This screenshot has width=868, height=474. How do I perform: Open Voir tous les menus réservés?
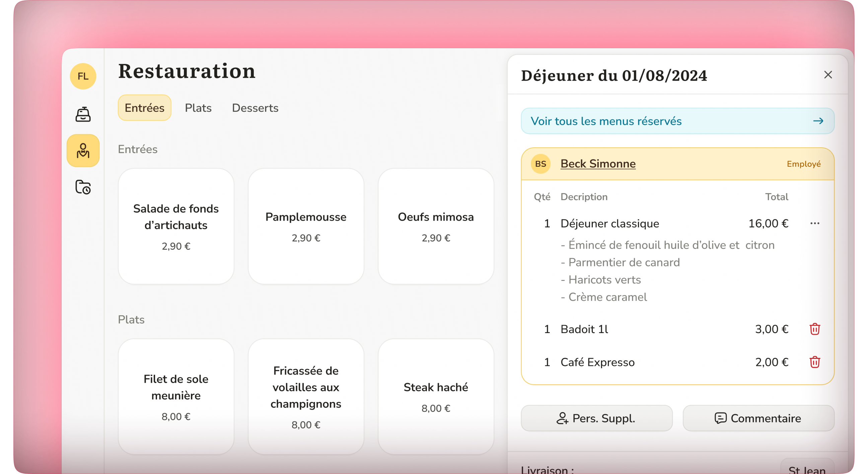677,121
